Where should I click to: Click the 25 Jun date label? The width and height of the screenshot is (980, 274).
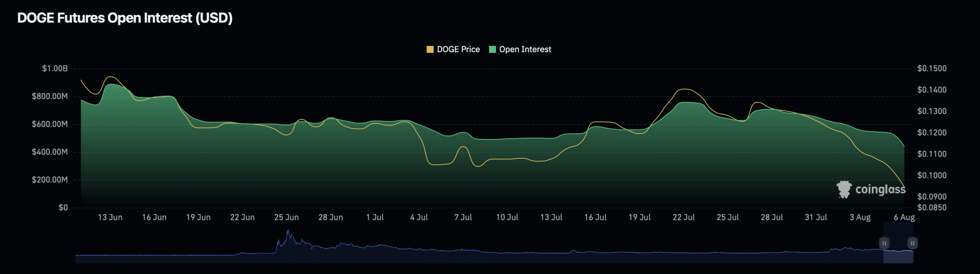pyautogui.click(x=286, y=217)
